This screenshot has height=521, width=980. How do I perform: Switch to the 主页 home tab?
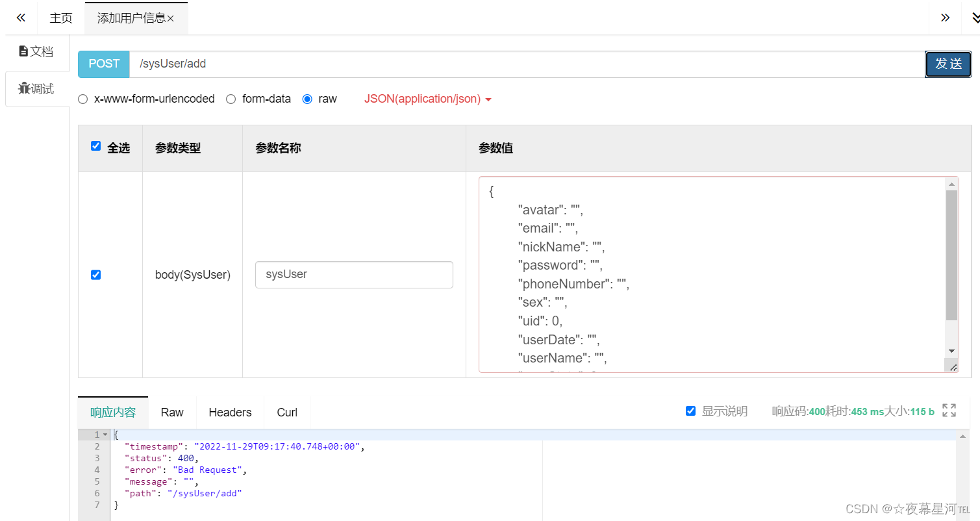[61, 18]
